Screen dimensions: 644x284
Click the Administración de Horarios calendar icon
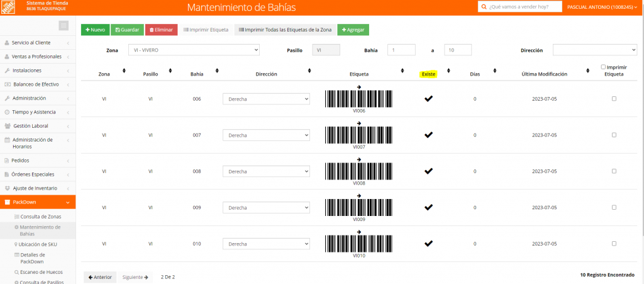[7, 140]
